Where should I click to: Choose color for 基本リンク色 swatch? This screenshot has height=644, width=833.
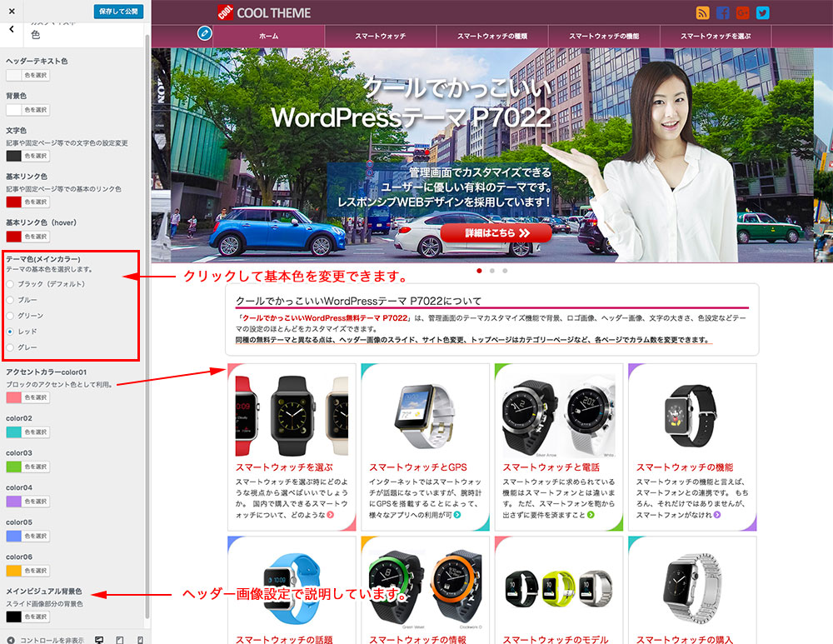pos(14,202)
